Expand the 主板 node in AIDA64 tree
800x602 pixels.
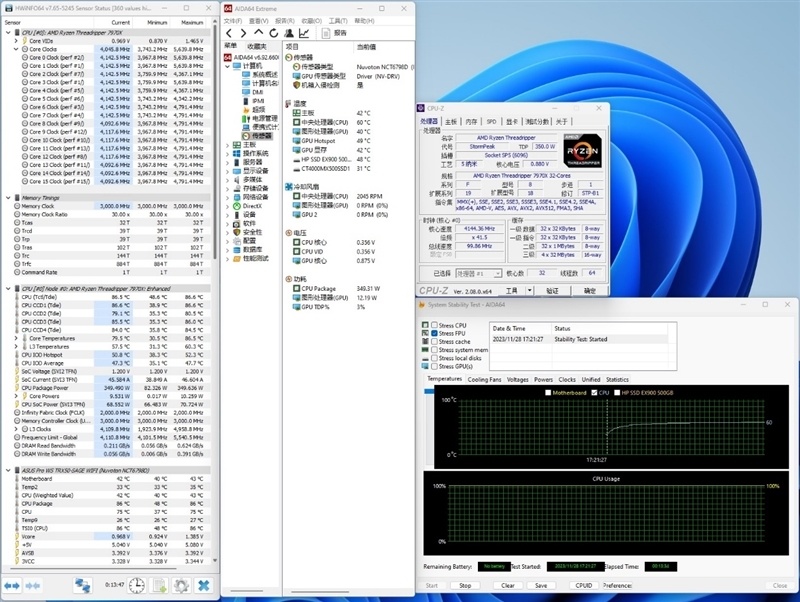click(227, 144)
